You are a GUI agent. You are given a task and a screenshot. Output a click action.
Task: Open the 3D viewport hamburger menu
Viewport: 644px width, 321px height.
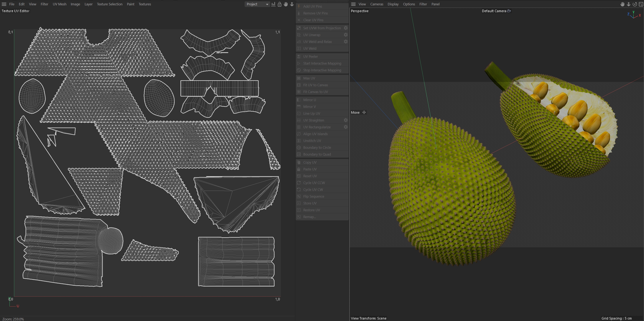tap(353, 4)
